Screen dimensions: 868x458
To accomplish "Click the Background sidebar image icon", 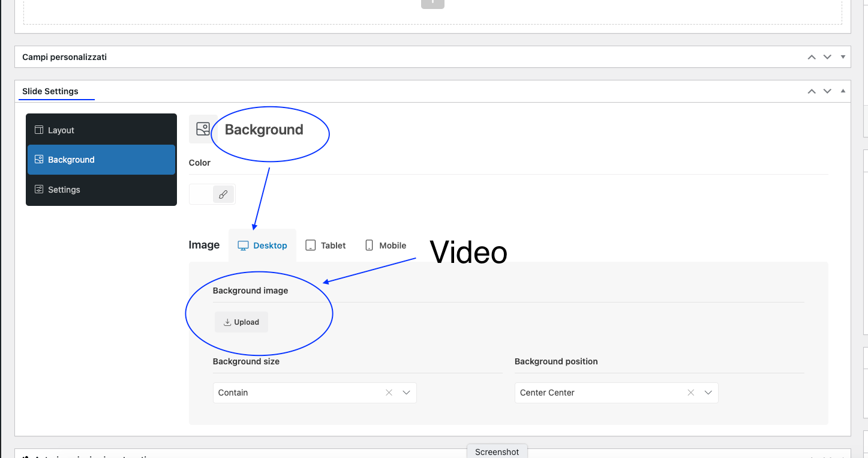I will (x=39, y=159).
